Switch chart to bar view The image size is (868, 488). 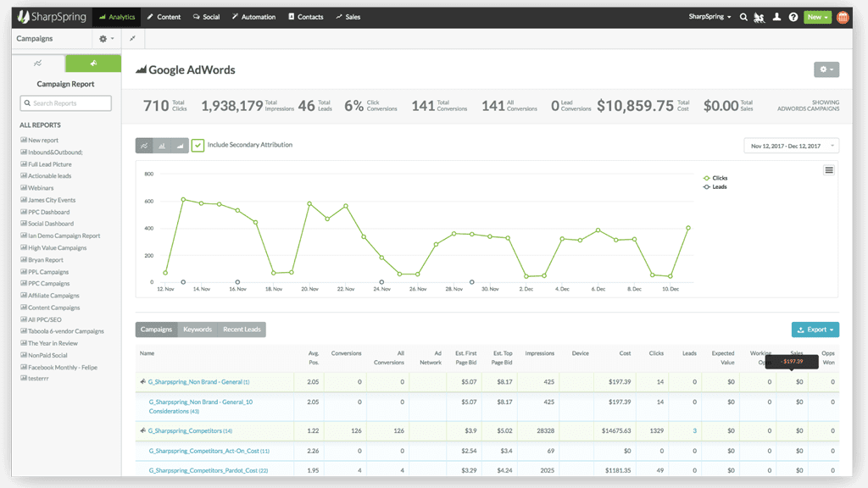point(162,146)
